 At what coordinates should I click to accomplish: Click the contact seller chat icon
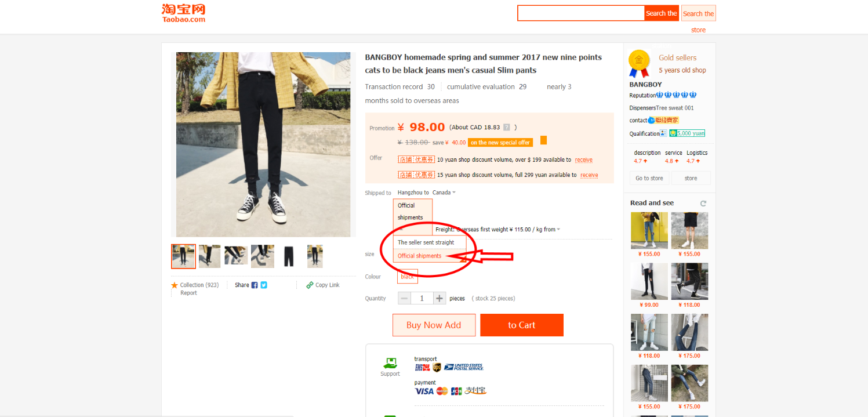(x=651, y=121)
